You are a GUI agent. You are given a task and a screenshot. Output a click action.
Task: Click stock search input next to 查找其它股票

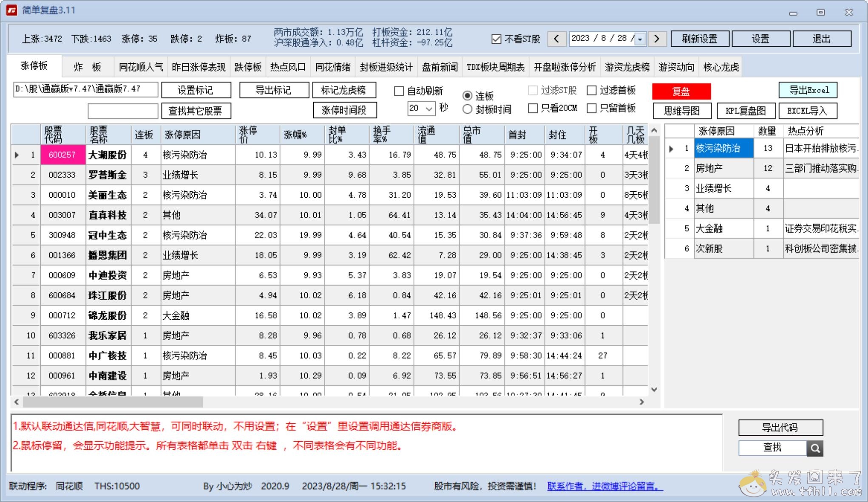click(123, 111)
